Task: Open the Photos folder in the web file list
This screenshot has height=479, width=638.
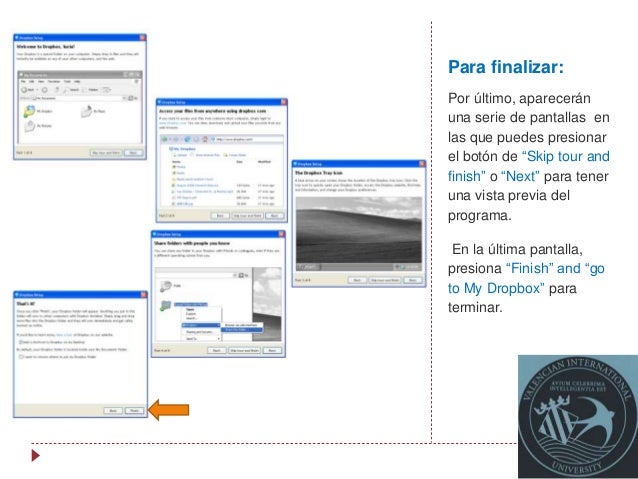Action: pos(179,167)
